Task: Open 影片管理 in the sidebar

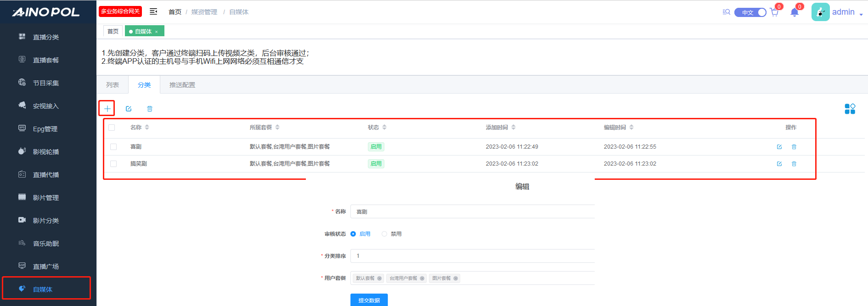Action: (46, 198)
